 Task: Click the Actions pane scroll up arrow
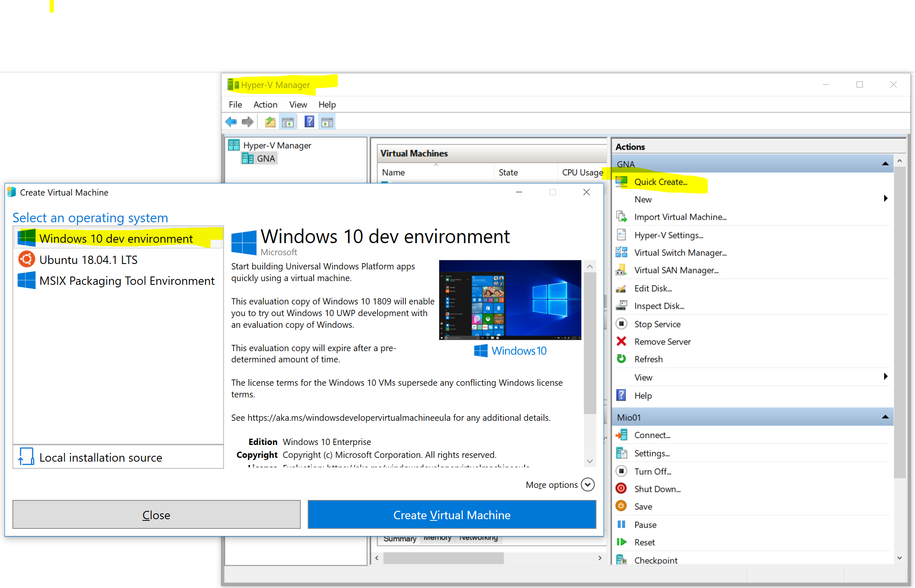coord(900,161)
